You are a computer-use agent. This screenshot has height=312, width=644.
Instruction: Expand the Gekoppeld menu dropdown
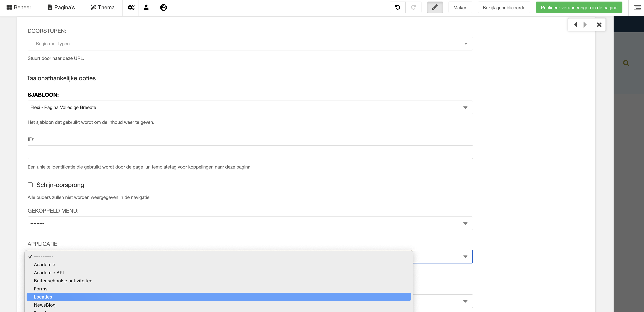tap(250, 223)
